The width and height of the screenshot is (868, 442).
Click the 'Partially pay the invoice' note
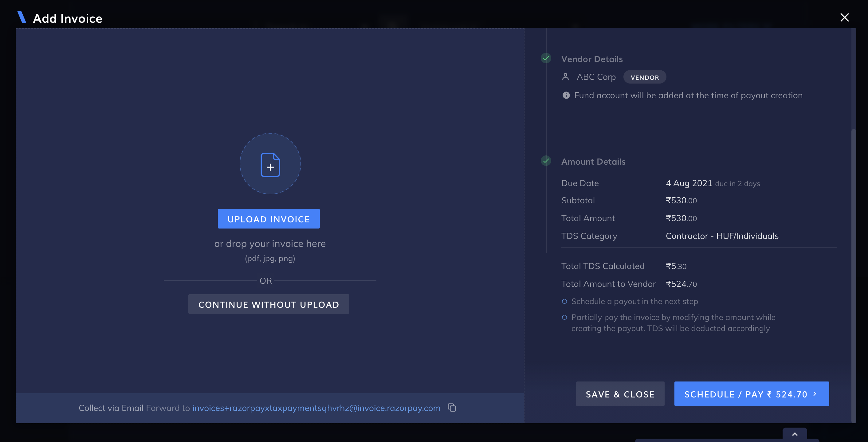pos(673,323)
